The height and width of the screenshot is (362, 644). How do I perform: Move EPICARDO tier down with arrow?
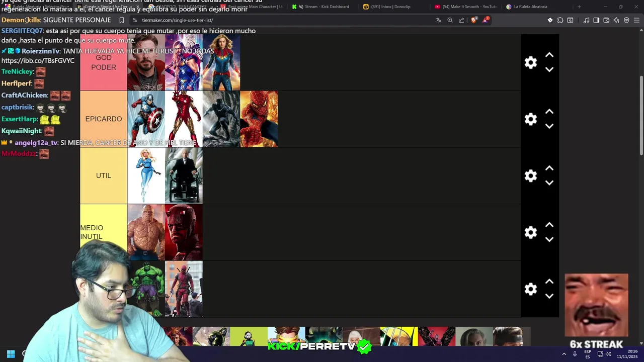[x=549, y=126]
